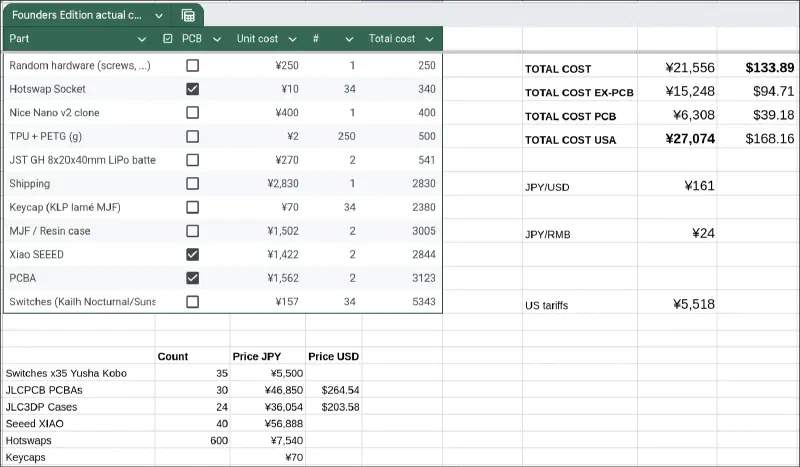The image size is (800, 467).
Task: Select the 'JLC3DP Cases' cell
Action: click(41, 407)
